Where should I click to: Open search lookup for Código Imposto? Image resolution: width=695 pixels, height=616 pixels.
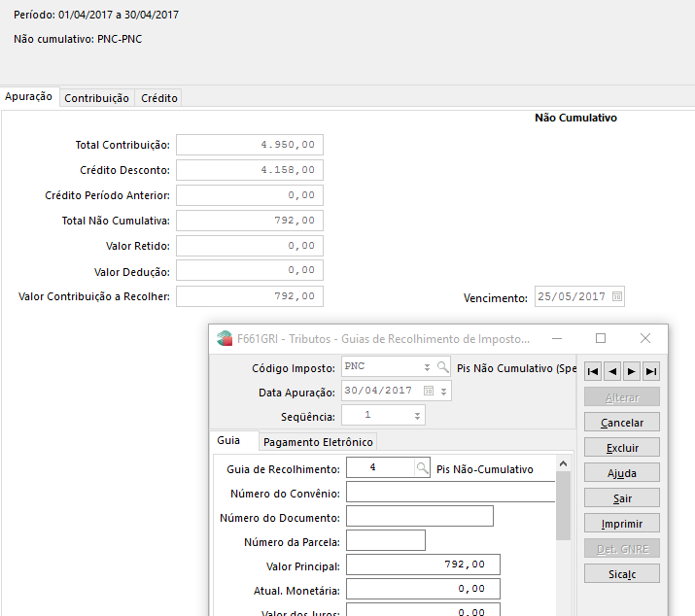tap(443, 367)
